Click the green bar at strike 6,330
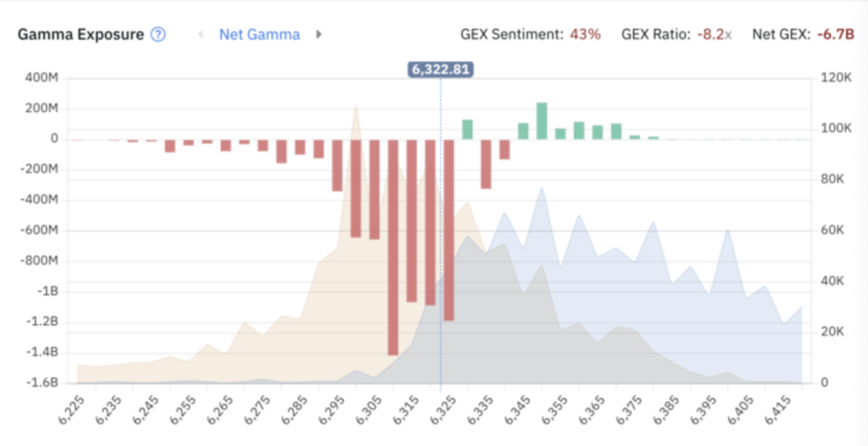The width and height of the screenshot is (868, 446). point(467,129)
